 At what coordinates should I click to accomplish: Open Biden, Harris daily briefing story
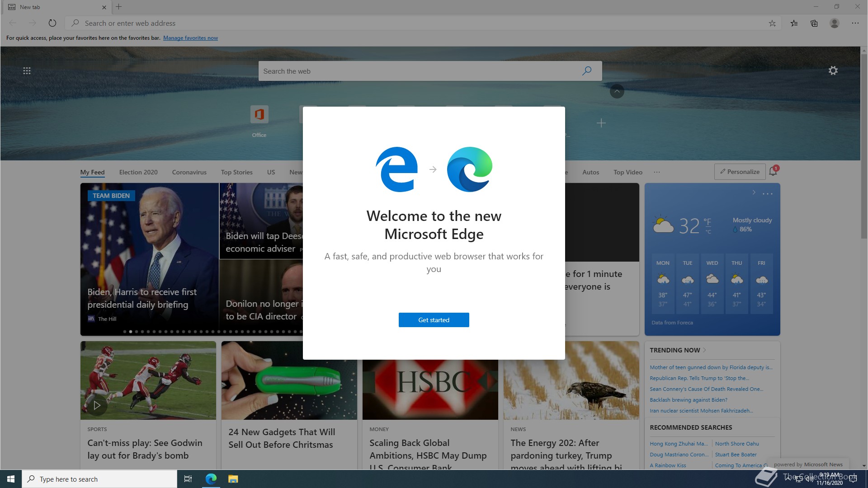[142, 298]
